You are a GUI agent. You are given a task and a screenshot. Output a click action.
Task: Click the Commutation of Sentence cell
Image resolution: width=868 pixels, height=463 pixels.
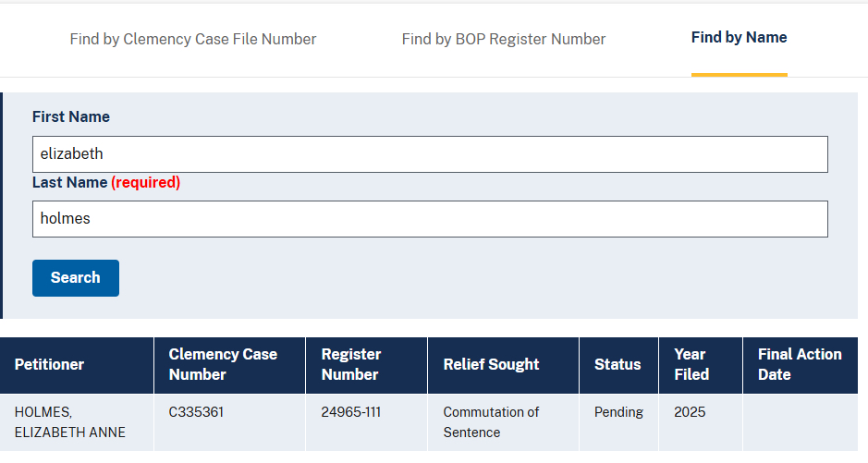pyautogui.click(x=491, y=422)
